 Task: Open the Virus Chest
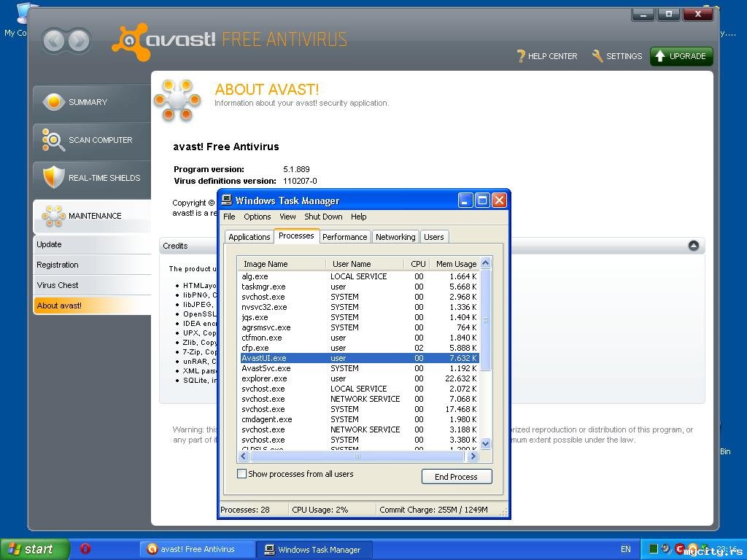92,285
